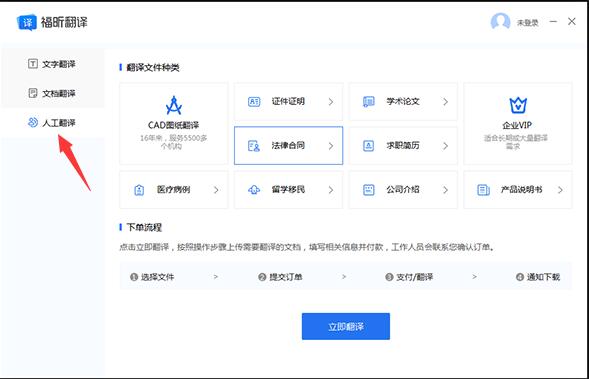Click the 未登录 login text
This screenshot has height=379, width=589.
coord(527,23)
